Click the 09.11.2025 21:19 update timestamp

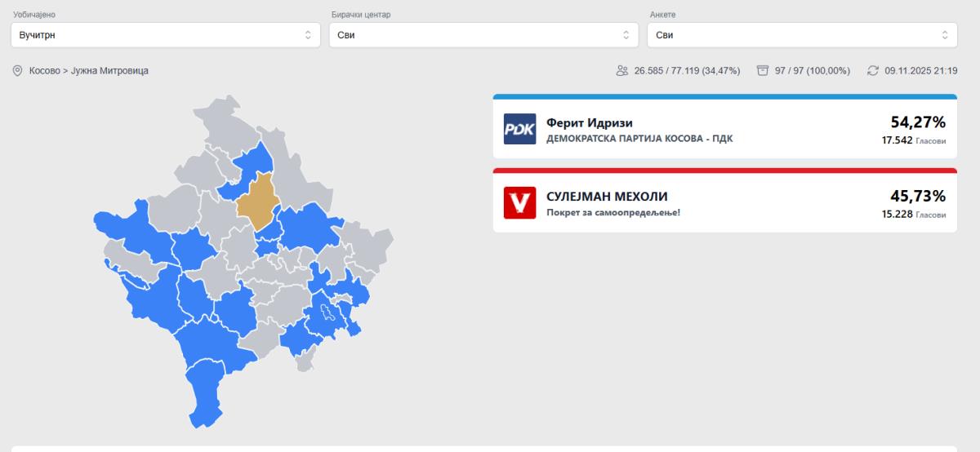(x=920, y=71)
